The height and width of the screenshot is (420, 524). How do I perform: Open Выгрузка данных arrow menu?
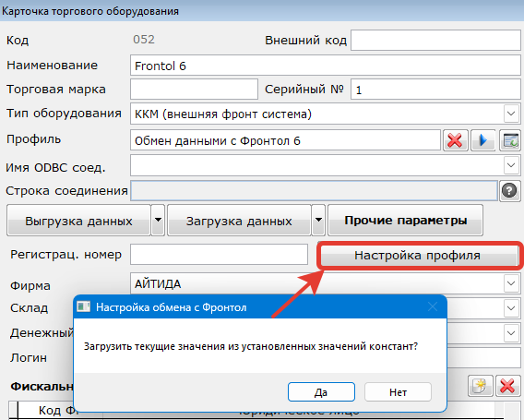[158, 221]
